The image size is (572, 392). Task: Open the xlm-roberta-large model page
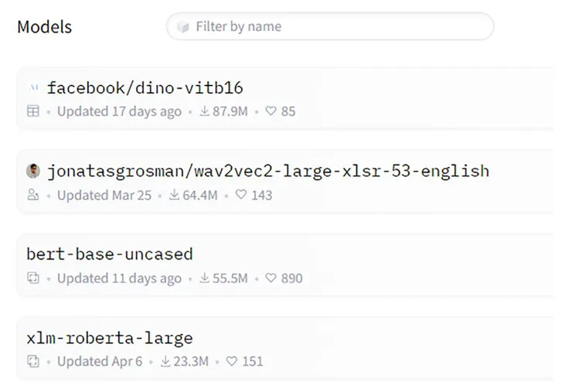click(110, 338)
